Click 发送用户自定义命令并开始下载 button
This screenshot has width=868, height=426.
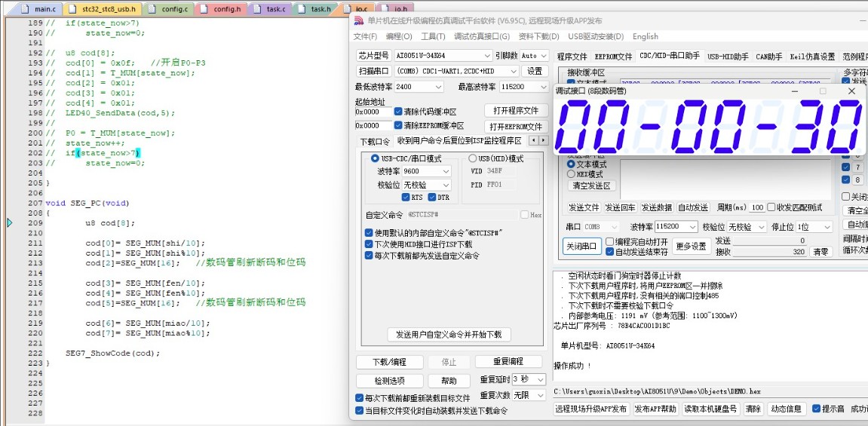449,335
